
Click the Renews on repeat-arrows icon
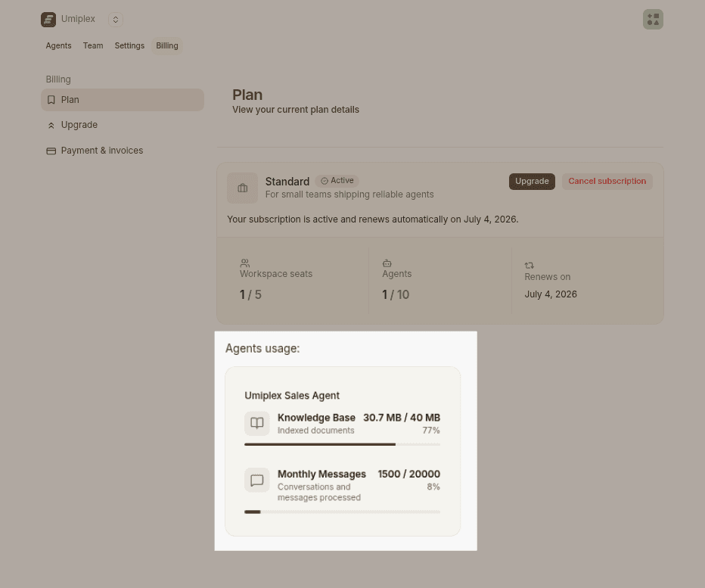click(530, 266)
